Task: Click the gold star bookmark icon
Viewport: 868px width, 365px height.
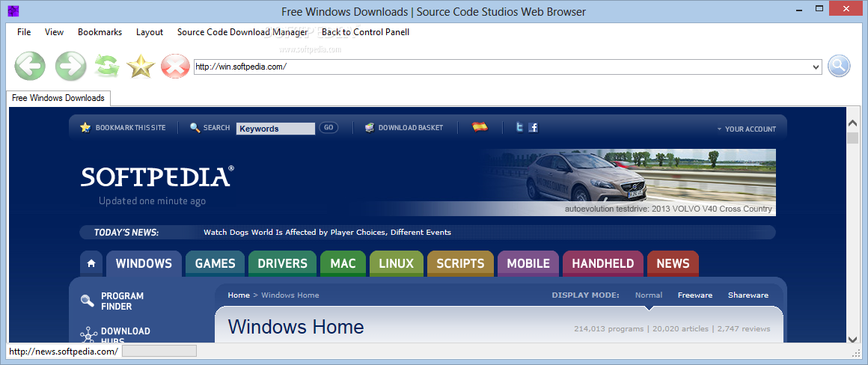Action: coord(141,67)
